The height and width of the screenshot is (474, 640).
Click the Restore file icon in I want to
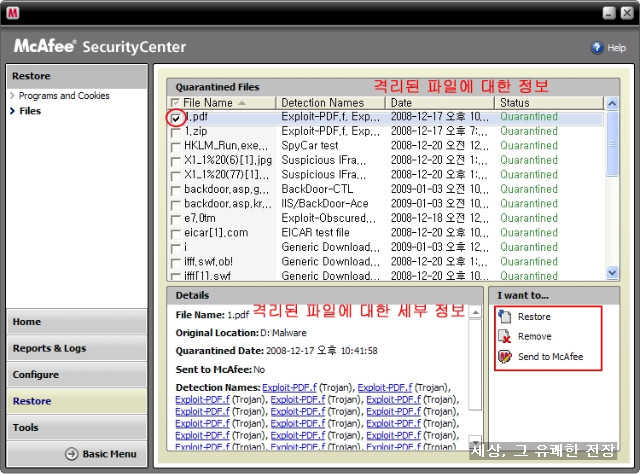pos(505,316)
